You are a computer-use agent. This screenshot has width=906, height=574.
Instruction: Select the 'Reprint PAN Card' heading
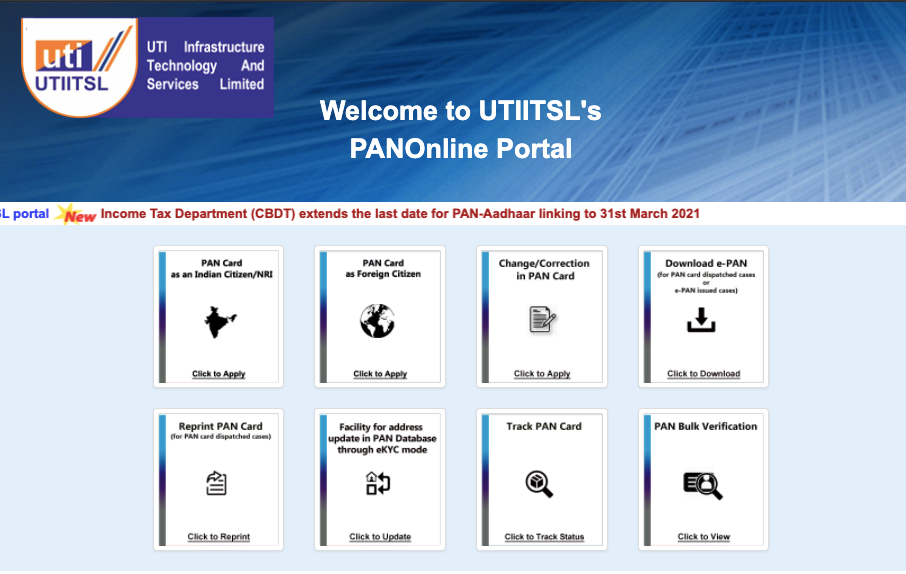[220, 426]
